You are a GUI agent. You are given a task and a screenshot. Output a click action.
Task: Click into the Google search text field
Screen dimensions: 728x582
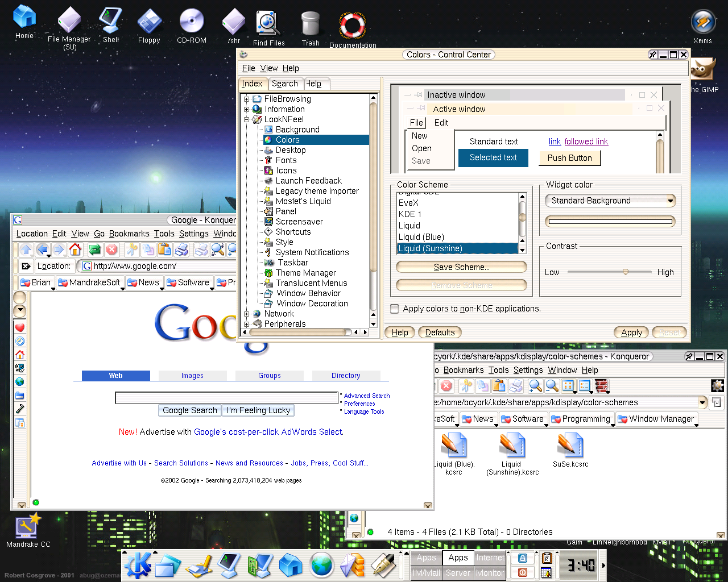pos(226,398)
